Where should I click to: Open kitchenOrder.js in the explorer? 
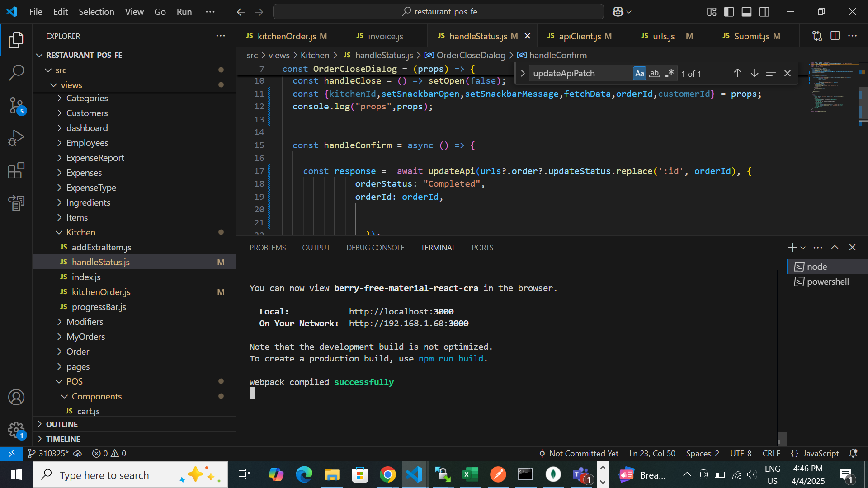pos(101,292)
